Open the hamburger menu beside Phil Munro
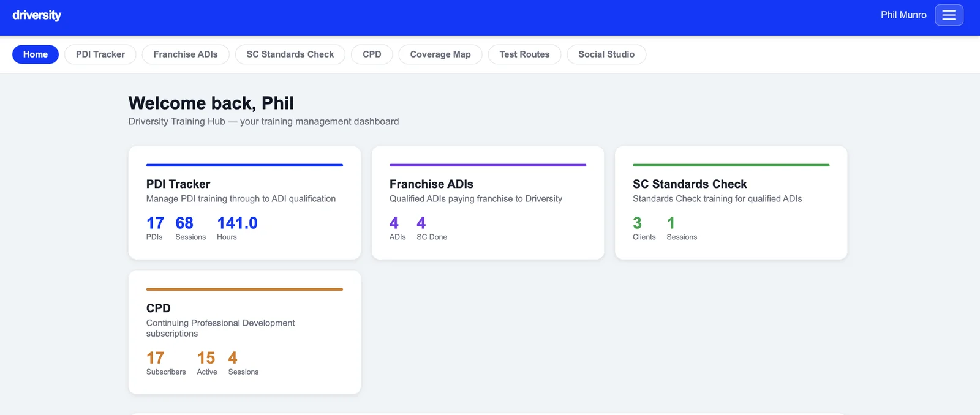 click(949, 15)
